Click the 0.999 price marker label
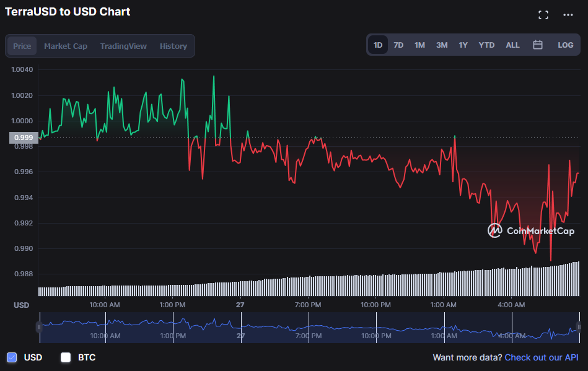588x371 pixels. click(x=24, y=137)
